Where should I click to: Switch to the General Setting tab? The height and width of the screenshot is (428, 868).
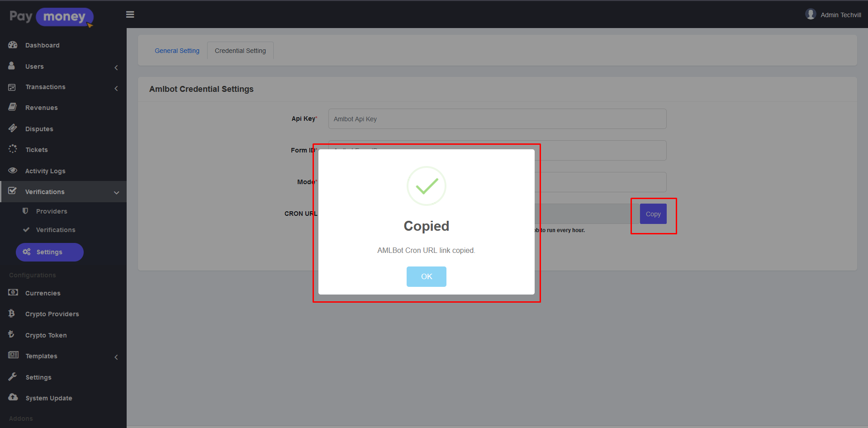[x=177, y=51]
